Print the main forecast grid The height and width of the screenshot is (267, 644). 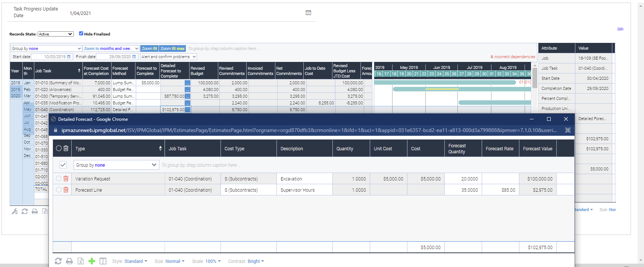(35, 211)
